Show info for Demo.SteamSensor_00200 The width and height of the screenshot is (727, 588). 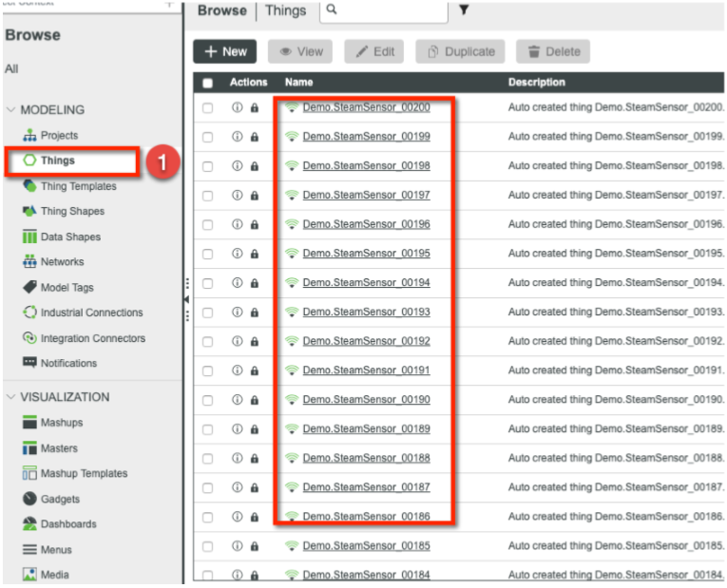237,107
